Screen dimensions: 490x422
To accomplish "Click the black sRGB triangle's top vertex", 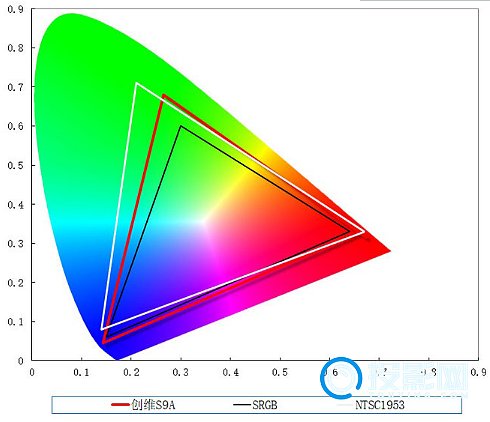I will coord(181,126).
